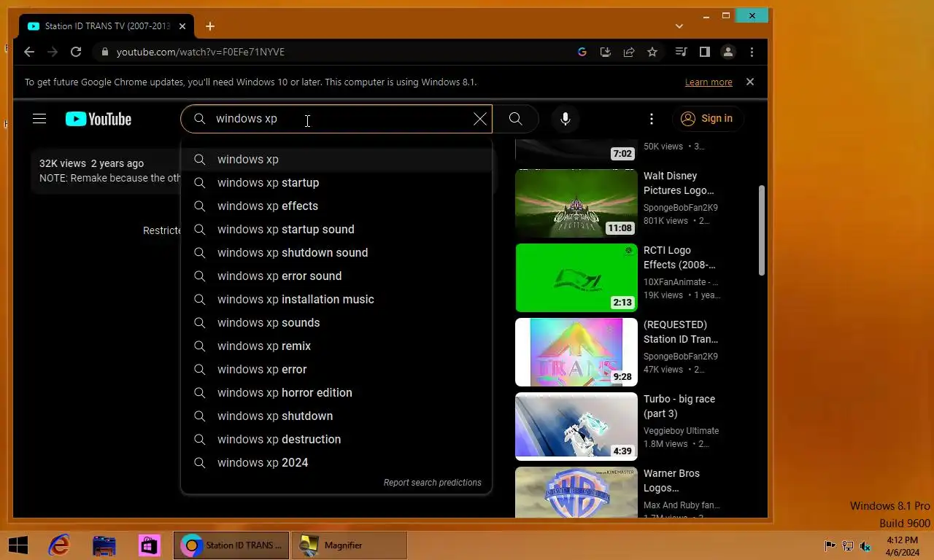This screenshot has width=934, height=560.
Task: Choose suggestion "windows xp destruction"
Action: [336, 439]
